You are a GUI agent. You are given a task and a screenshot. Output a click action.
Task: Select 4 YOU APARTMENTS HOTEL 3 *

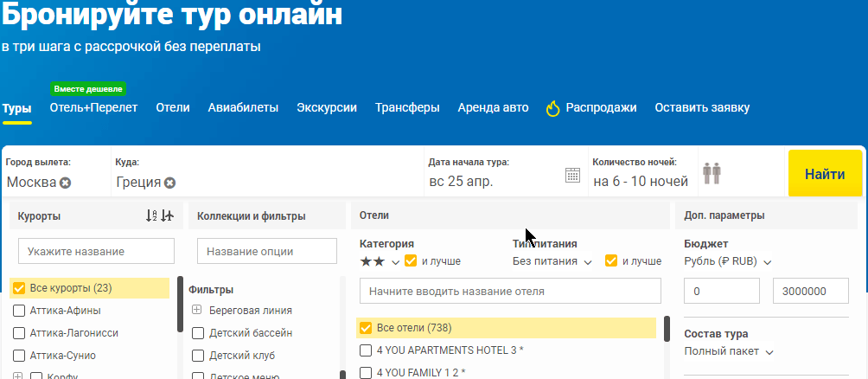(x=366, y=350)
